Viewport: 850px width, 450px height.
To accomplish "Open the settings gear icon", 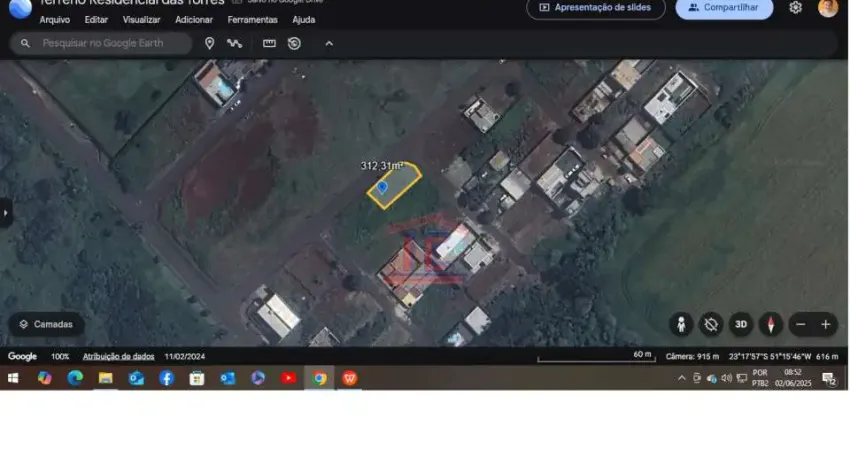I will [x=795, y=8].
